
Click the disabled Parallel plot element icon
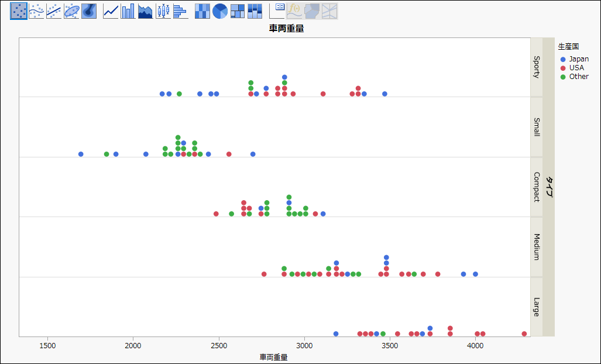(329, 11)
